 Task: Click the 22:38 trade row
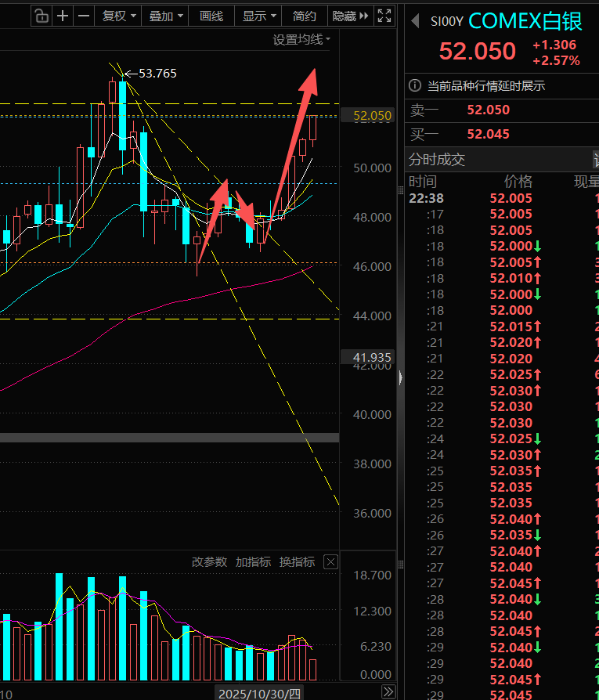point(502,198)
